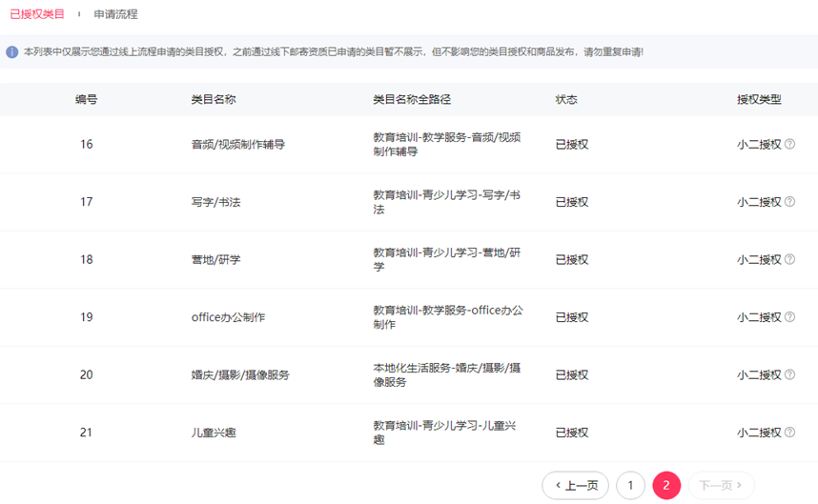Jump to page 1 in pagination

[630, 486]
